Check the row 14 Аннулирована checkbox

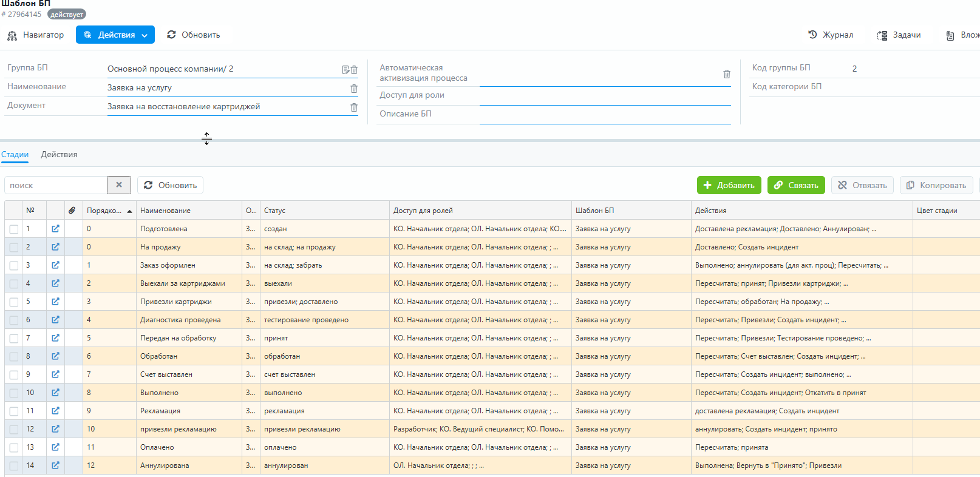14,465
